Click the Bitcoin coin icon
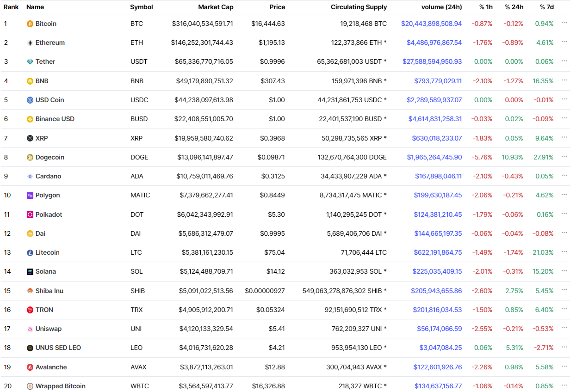Screen dimensions: 570x392 coord(30,24)
